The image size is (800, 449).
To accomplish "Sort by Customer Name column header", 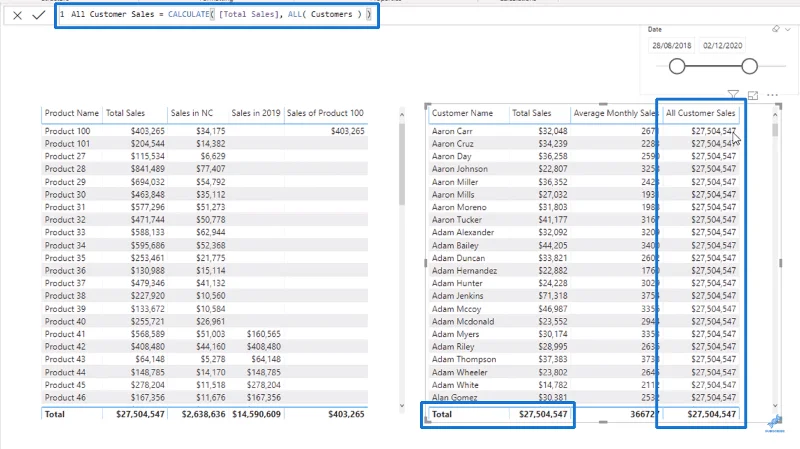I will (x=462, y=113).
